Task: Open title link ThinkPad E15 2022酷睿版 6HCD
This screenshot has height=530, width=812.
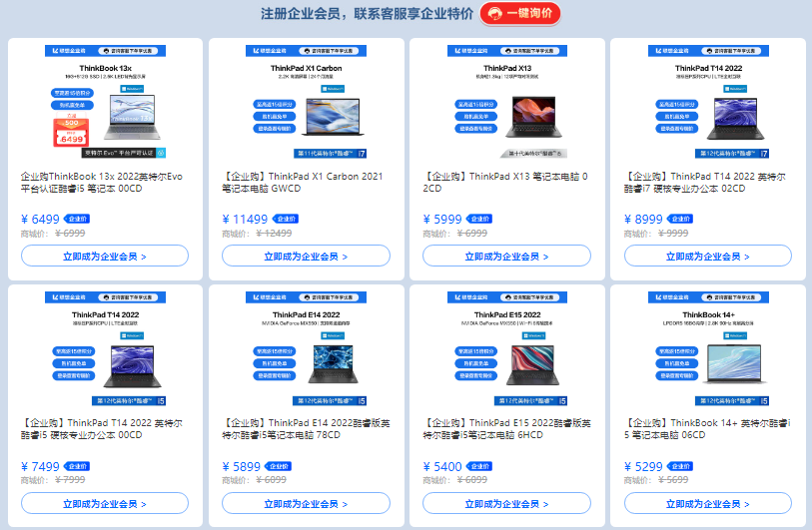Action: [506, 429]
